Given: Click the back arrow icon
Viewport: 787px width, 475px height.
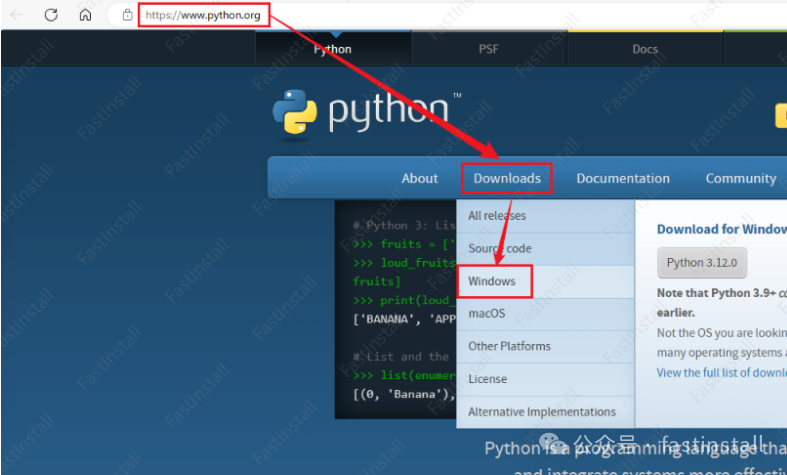Looking at the screenshot, I should pyautogui.click(x=17, y=15).
